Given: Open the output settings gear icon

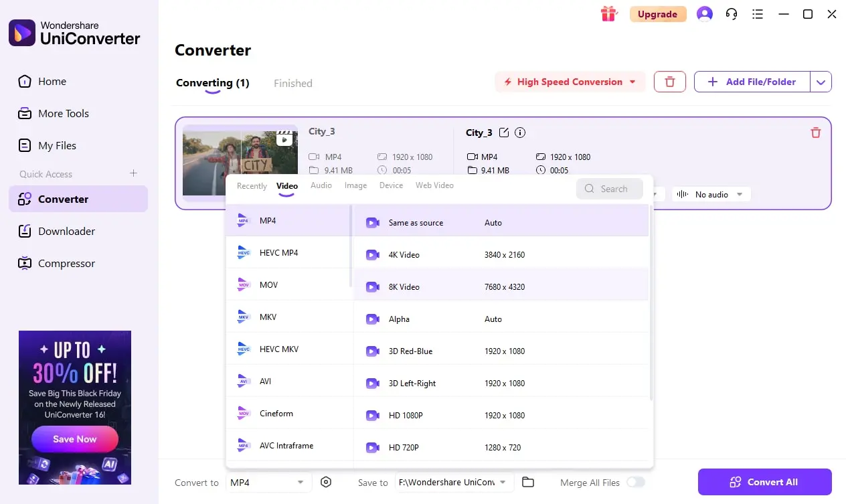Looking at the screenshot, I should coord(326,482).
